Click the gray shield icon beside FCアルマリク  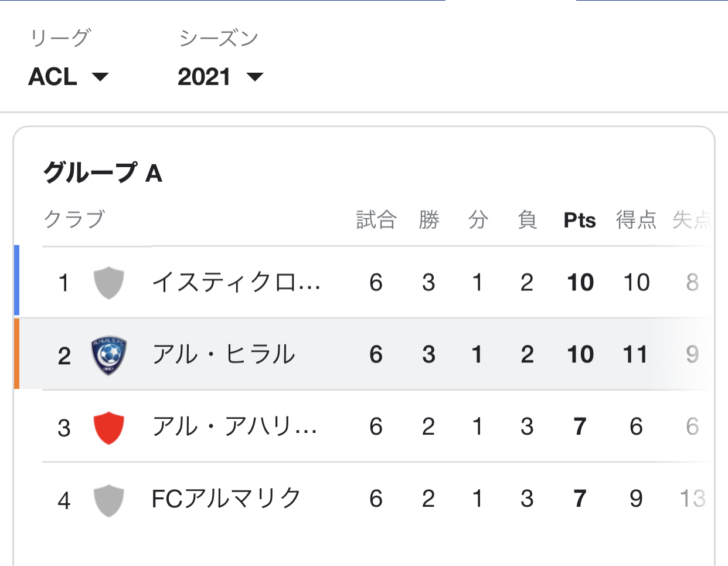pos(108,500)
